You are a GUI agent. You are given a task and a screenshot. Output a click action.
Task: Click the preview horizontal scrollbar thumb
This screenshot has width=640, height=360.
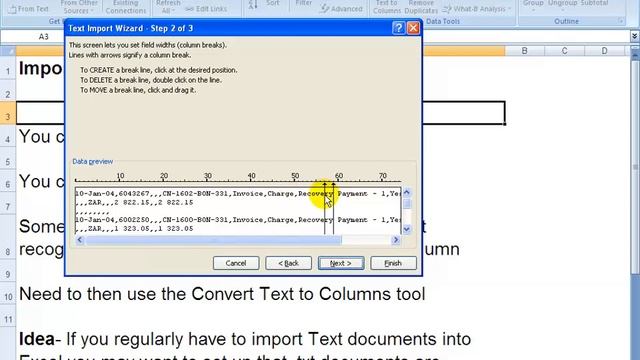[213, 240]
